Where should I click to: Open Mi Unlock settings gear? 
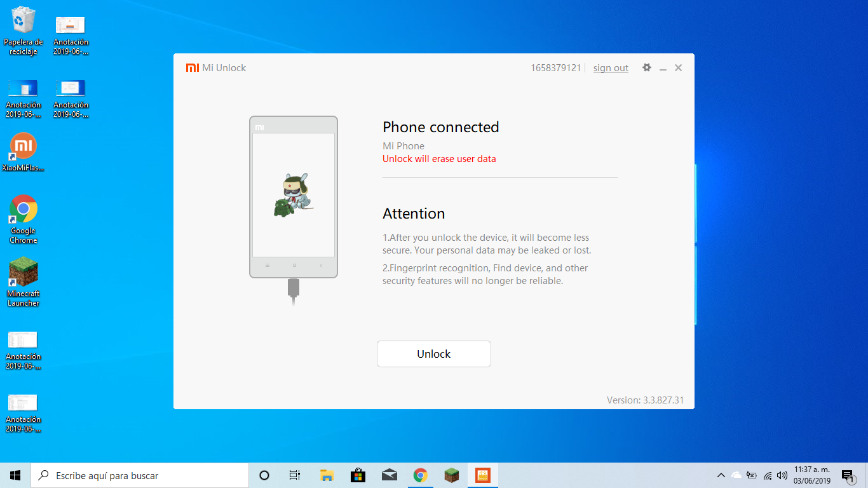click(647, 67)
